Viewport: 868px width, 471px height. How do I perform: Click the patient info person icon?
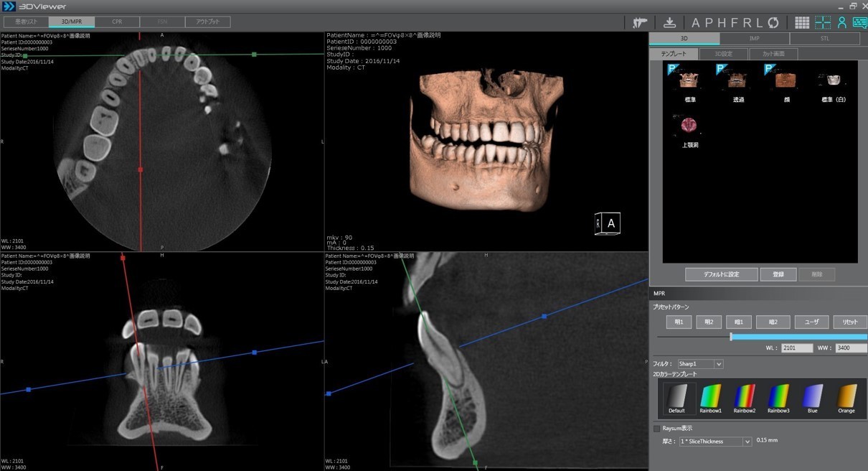[x=842, y=23]
